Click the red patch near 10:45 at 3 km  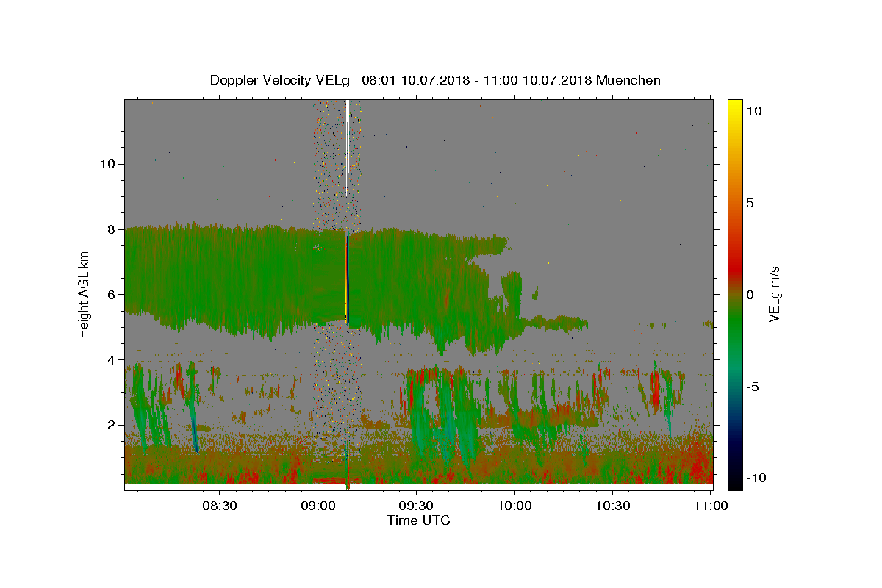point(656,390)
